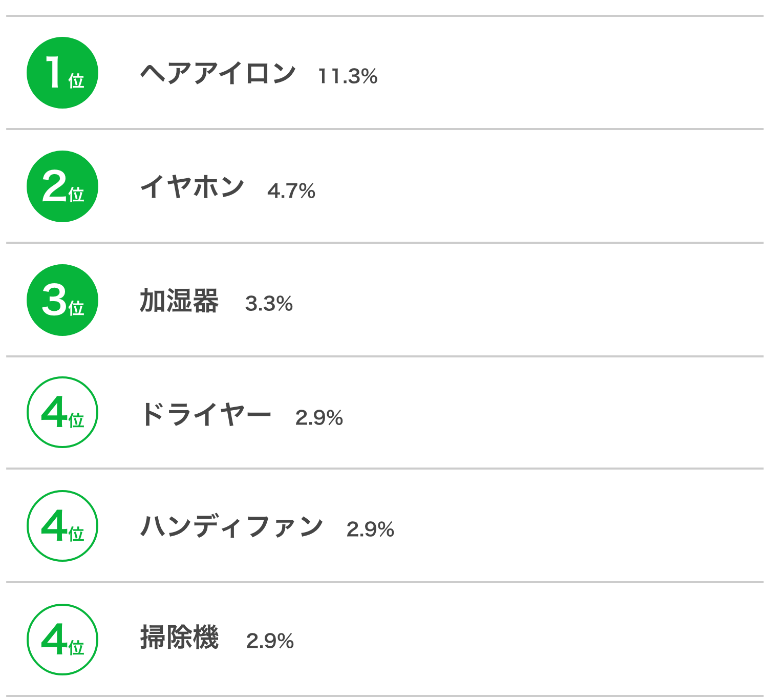Tap the solid green 3位 badge
Image resolution: width=769 pixels, height=700 pixels.
pyautogui.click(x=62, y=300)
